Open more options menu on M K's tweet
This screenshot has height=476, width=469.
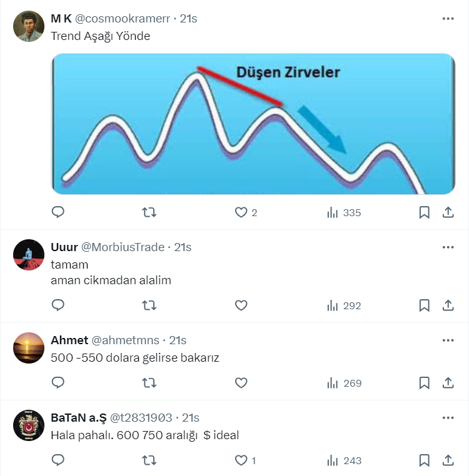[x=448, y=19]
